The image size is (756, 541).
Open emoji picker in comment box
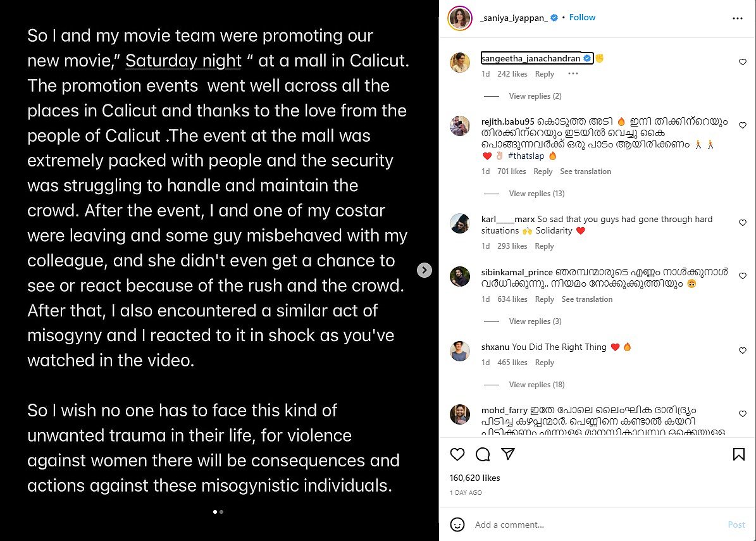tap(457, 525)
